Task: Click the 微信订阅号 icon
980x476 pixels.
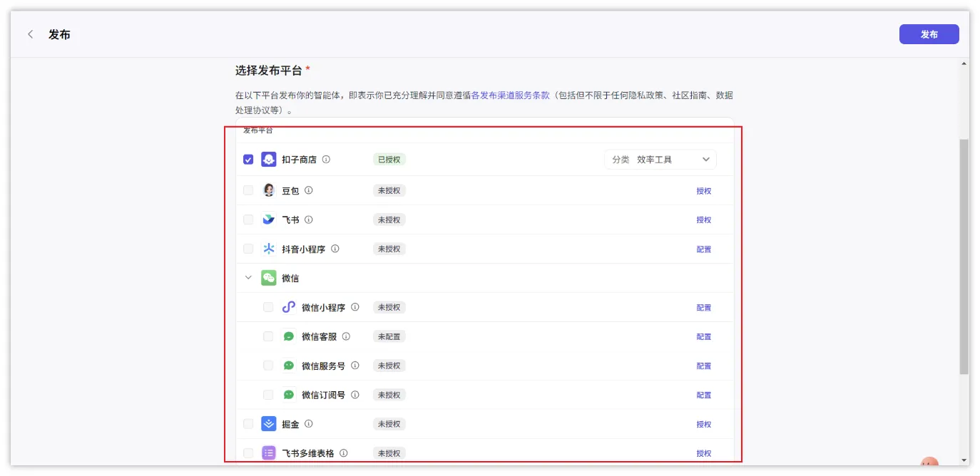Action: pyautogui.click(x=288, y=395)
